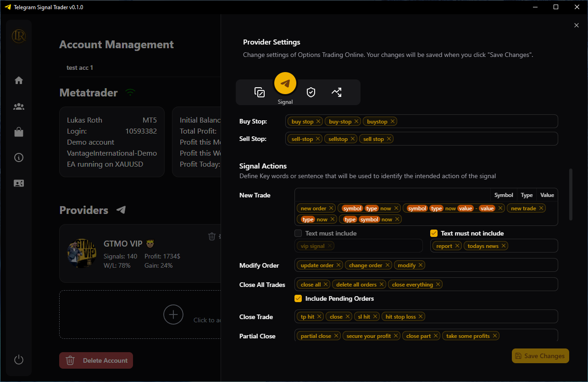Remove the 'change order' tag

(x=388, y=265)
